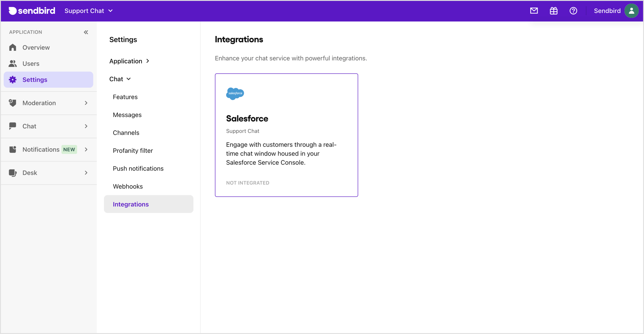The height and width of the screenshot is (334, 644).
Task: Select Profanity filter in the settings menu
Action: pos(133,150)
